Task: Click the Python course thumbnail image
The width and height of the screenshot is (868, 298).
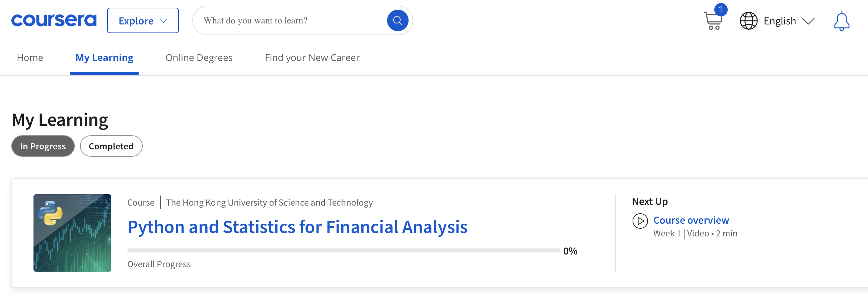Action: click(x=72, y=233)
